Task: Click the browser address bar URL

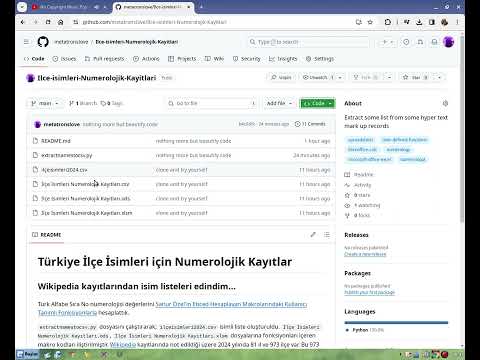Action: [155, 22]
